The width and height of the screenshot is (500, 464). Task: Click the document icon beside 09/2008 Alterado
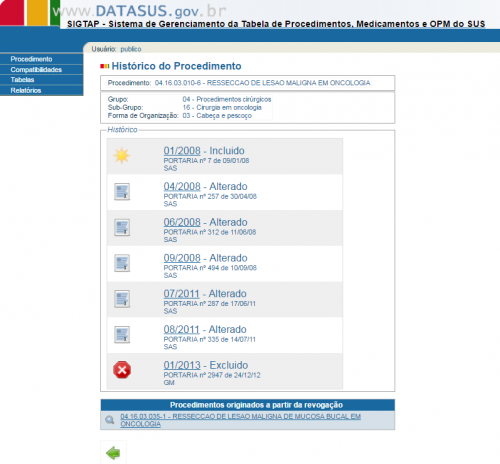tap(122, 263)
